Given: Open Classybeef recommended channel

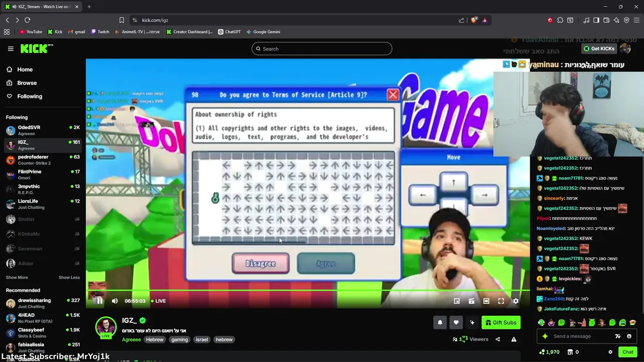Looking at the screenshot, I should 43,332.
